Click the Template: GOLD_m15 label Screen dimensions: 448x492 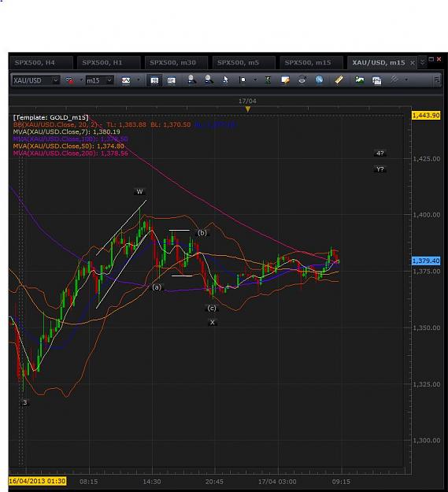tap(51, 117)
